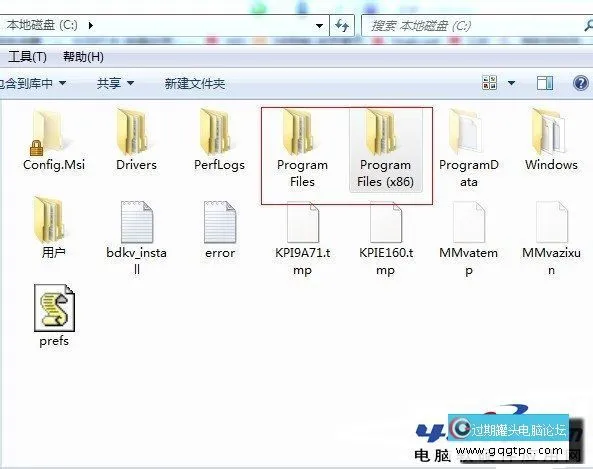Select the PerfLogs folder icon

216,132
